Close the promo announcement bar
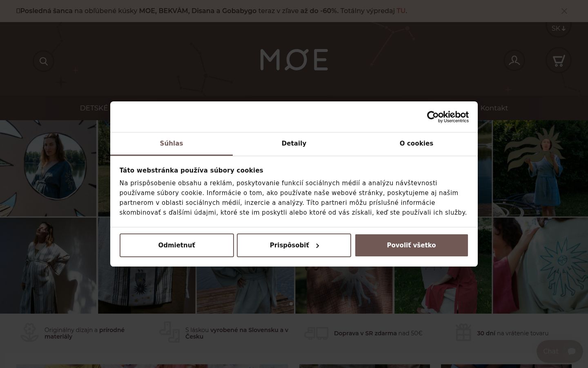The width and height of the screenshot is (588, 368). pyautogui.click(x=564, y=11)
